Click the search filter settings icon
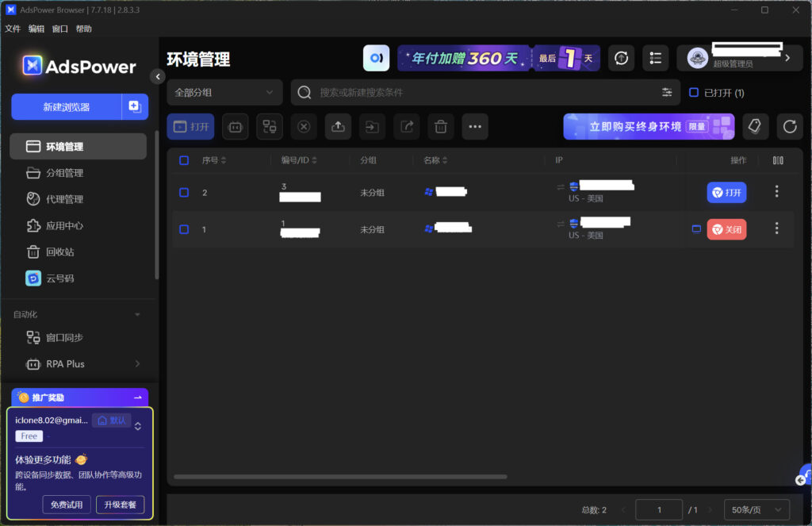 tap(667, 93)
